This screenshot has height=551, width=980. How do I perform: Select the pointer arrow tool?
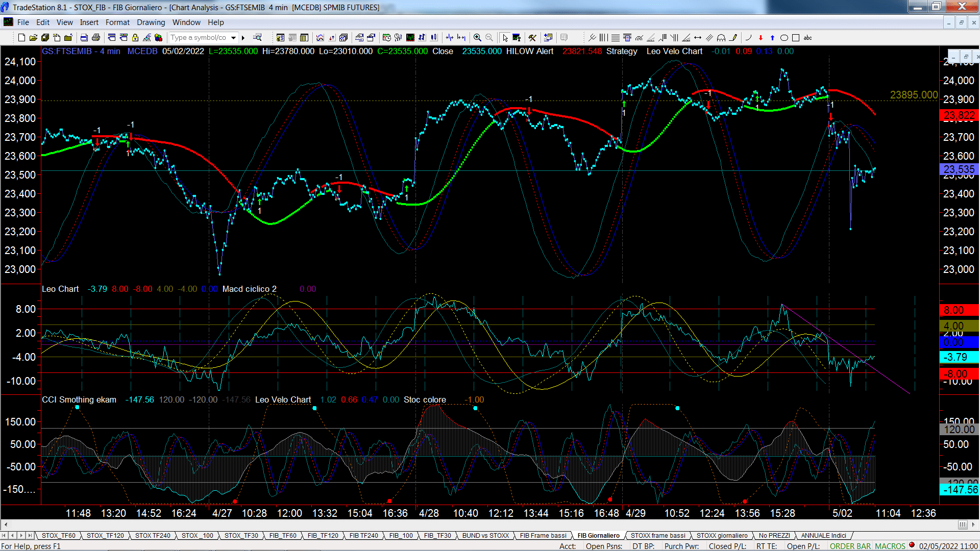pos(505,37)
